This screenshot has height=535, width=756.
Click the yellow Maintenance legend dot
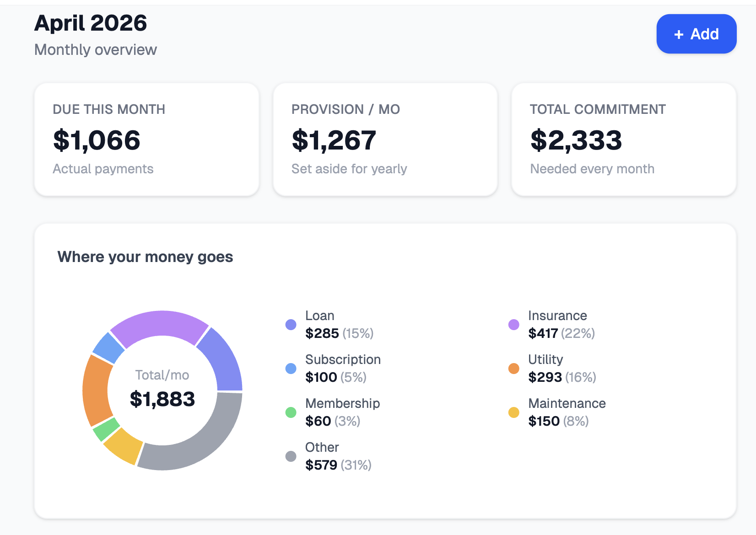click(513, 412)
